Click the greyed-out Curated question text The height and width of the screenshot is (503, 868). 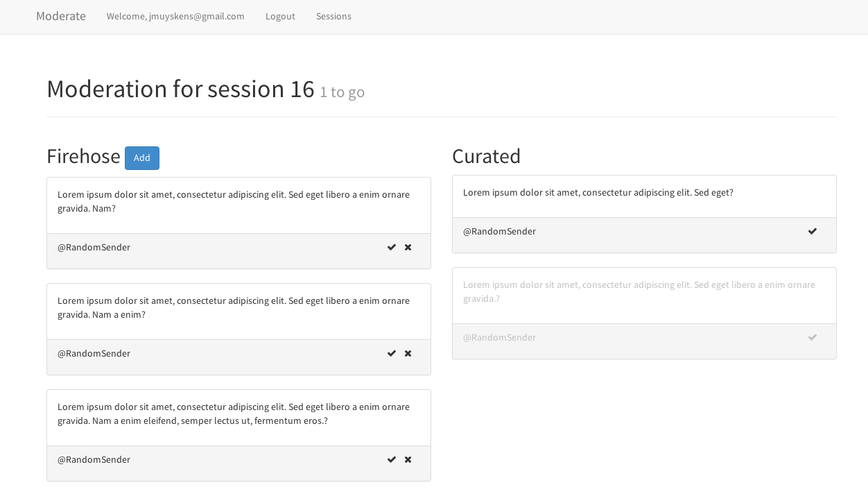639,291
